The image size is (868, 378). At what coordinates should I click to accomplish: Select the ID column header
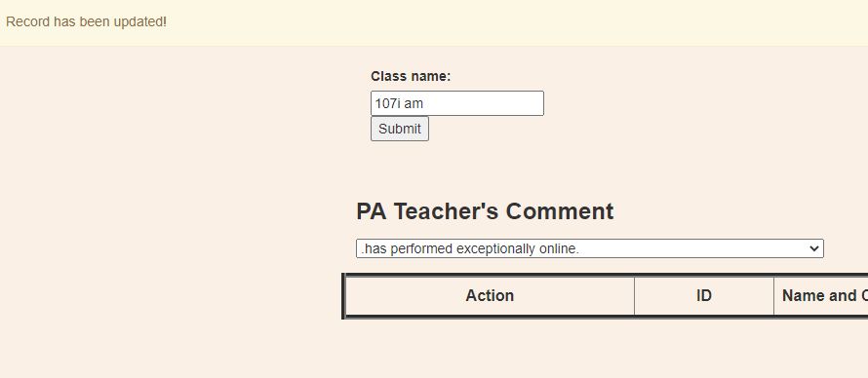click(703, 295)
